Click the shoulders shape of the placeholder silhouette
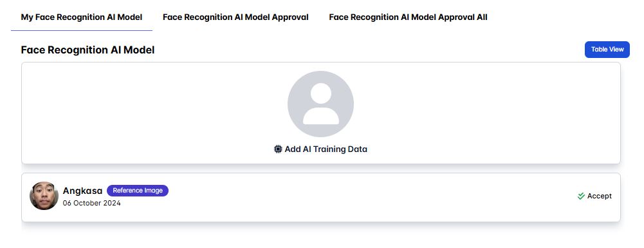 [x=321, y=116]
